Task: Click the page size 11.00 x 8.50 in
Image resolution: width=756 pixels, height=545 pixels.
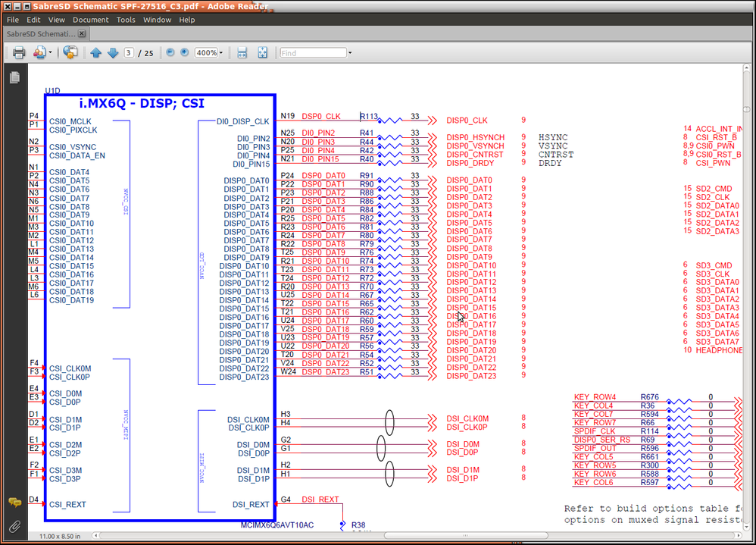Action: (60, 536)
